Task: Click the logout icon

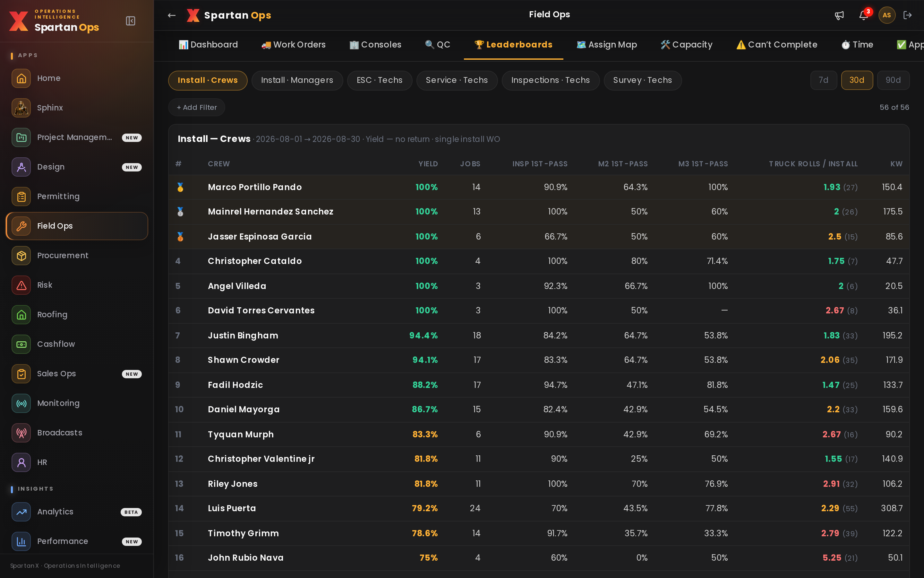Action: coord(908,15)
